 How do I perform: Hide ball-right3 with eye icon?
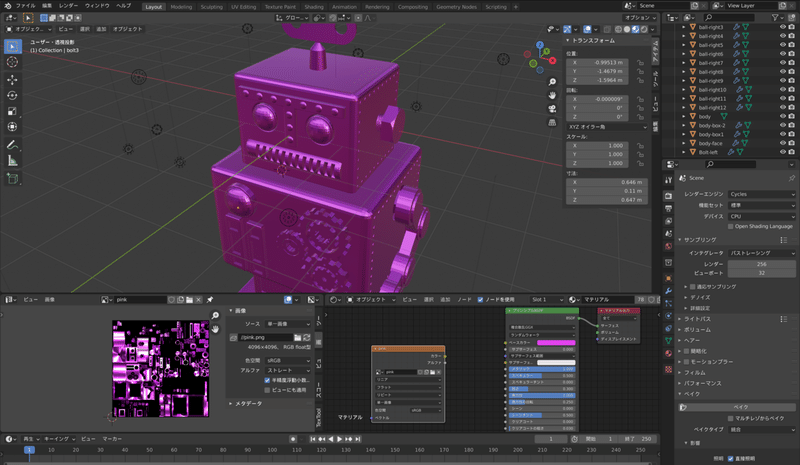click(x=783, y=27)
